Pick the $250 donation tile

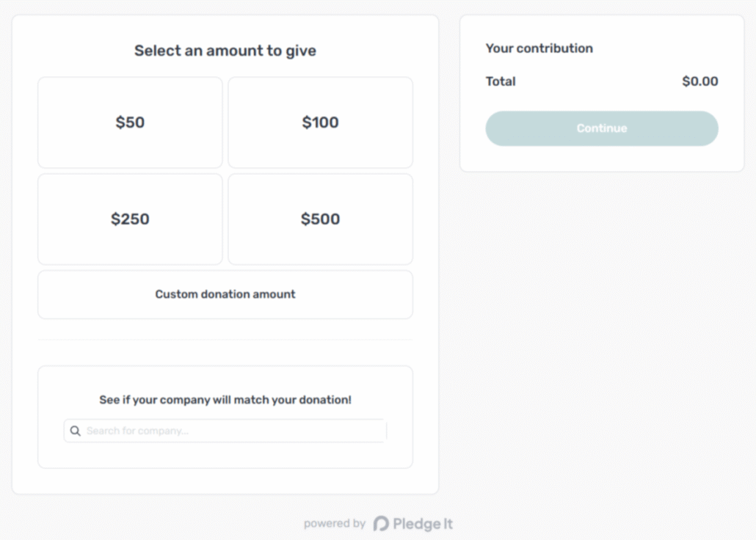[x=130, y=219]
